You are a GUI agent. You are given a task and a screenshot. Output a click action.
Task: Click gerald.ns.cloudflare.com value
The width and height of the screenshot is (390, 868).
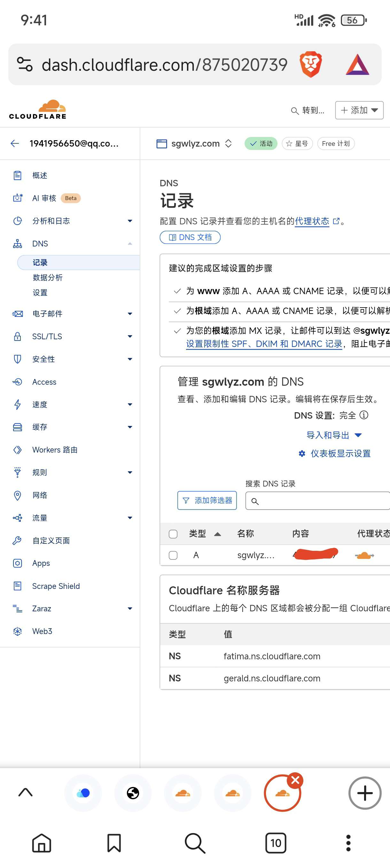coord(272,678)
